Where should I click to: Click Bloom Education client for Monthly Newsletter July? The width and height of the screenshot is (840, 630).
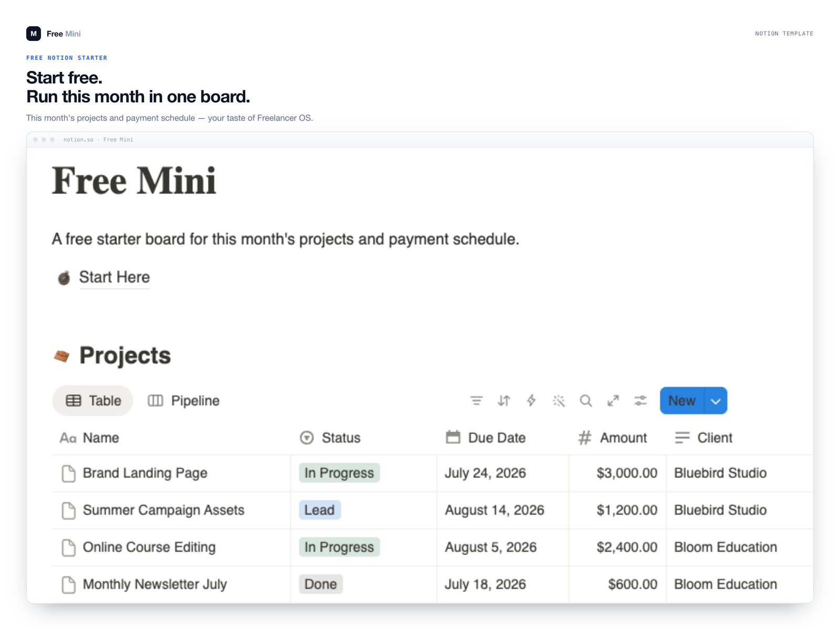(726, 584)
